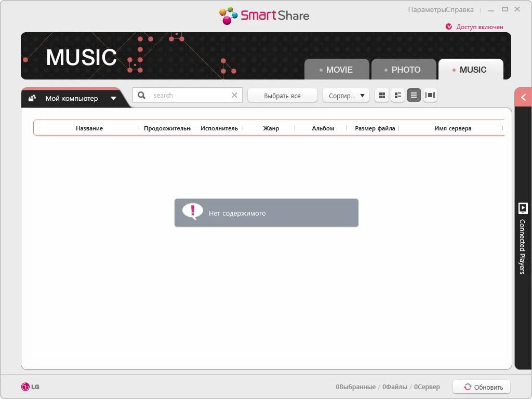Click the 0Файлы status text
Viewport: 532px width, 399px height.
click(395, 387)
